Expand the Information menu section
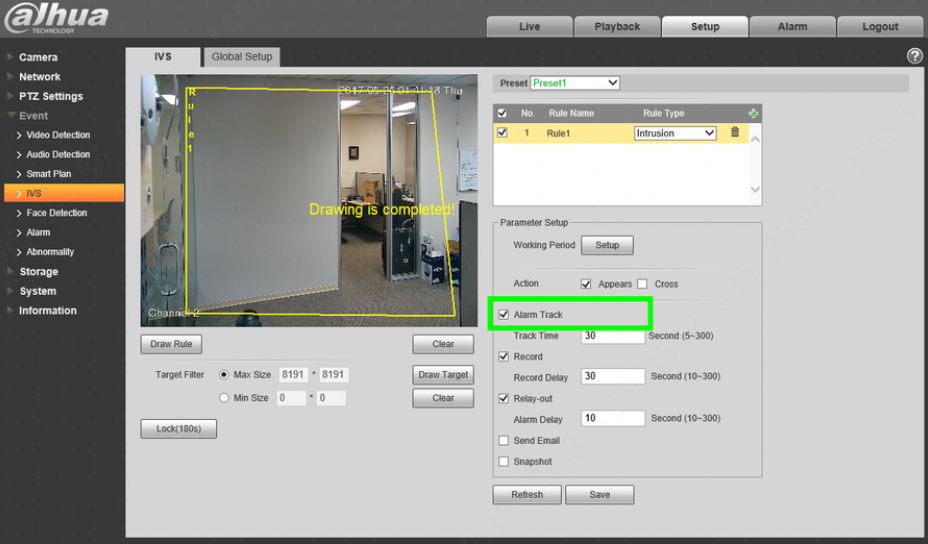Image resolution: width=928 pixels, height=544 pixels. 47,311
